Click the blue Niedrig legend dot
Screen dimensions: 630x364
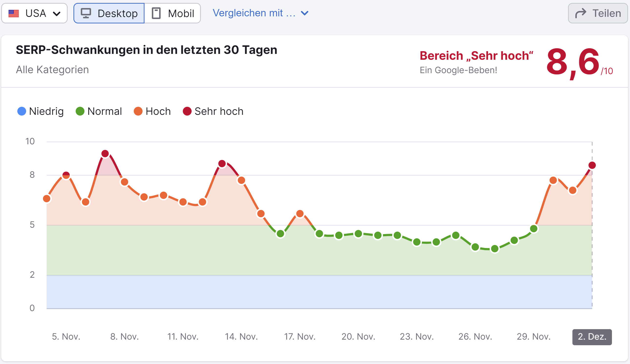coord(21,111)
